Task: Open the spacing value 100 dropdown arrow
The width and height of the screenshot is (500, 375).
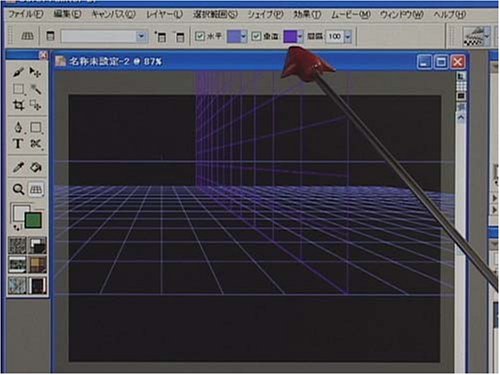Action: click(348, 36)
